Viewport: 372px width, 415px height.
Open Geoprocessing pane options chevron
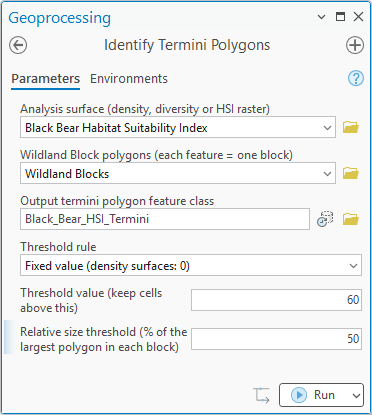(x=321, y=17)
